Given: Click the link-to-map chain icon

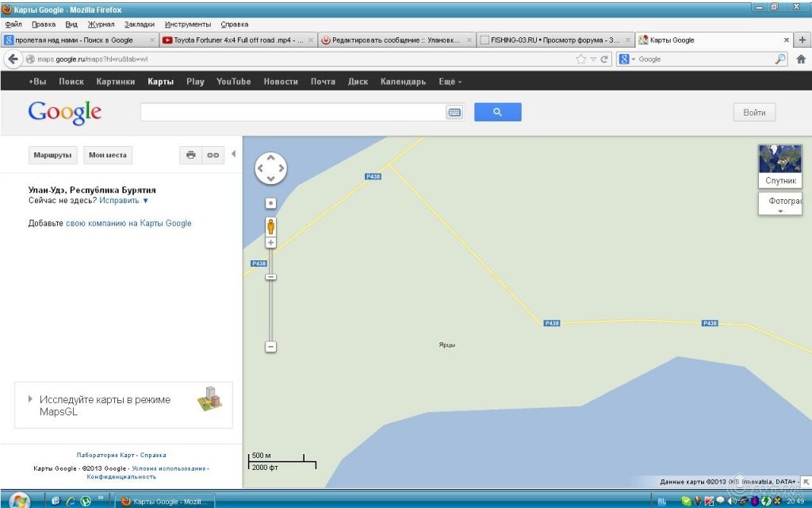Looking at the screenshot, I should pos(213,156).
